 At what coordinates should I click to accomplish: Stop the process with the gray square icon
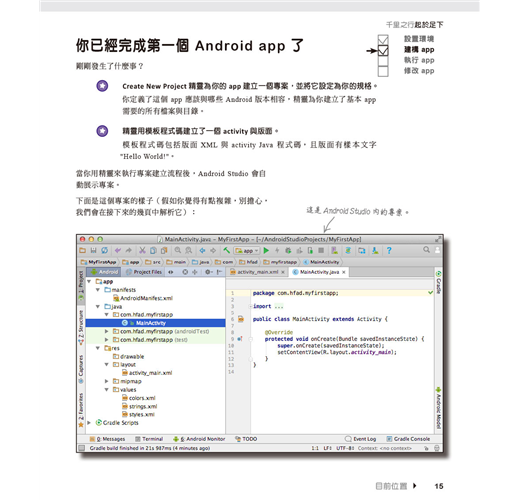321,250
